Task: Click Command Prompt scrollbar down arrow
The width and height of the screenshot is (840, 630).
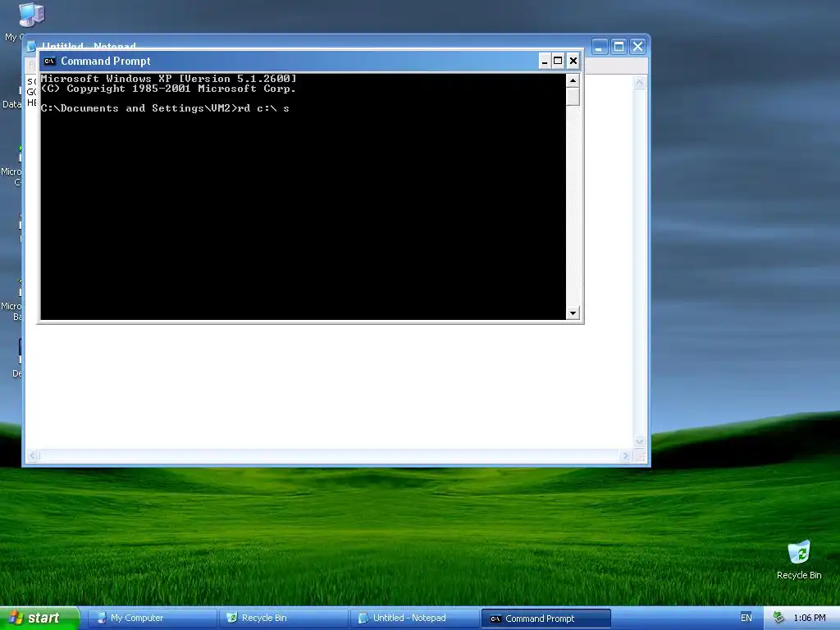Action: (573, 313)
